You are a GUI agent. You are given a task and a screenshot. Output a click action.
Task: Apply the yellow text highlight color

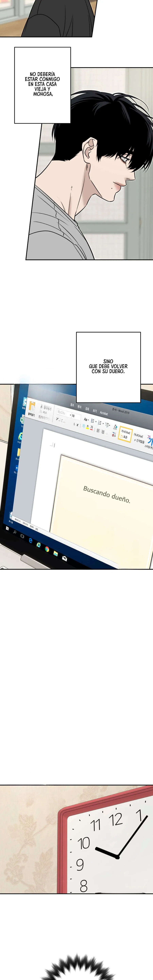87,427
